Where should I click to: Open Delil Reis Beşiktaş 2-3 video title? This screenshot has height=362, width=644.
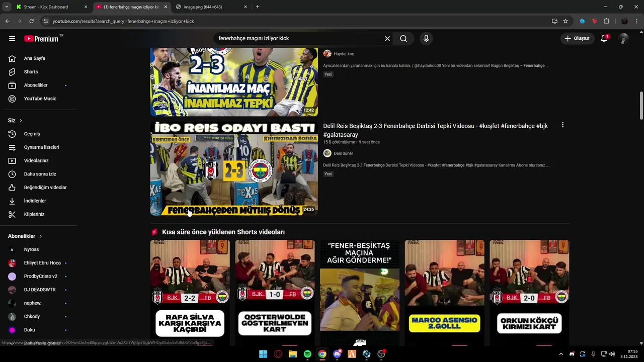tap(436, 130)
